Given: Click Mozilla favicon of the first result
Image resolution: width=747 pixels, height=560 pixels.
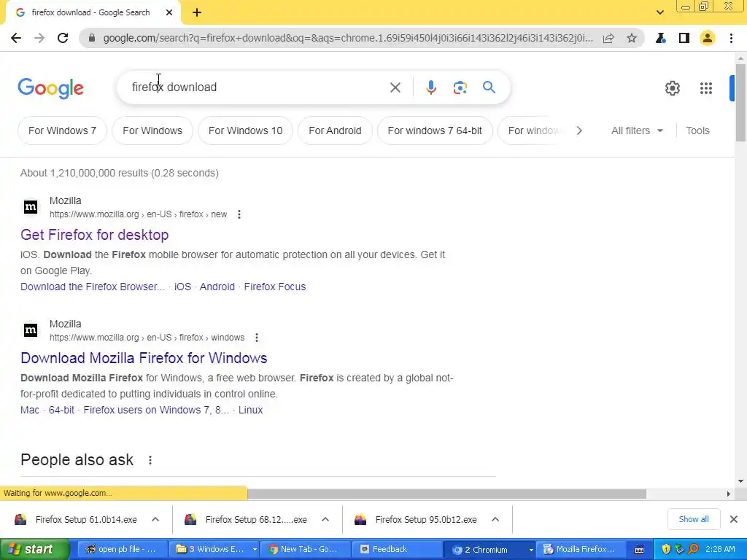Looking at the screenshot, I should [31, 206].
